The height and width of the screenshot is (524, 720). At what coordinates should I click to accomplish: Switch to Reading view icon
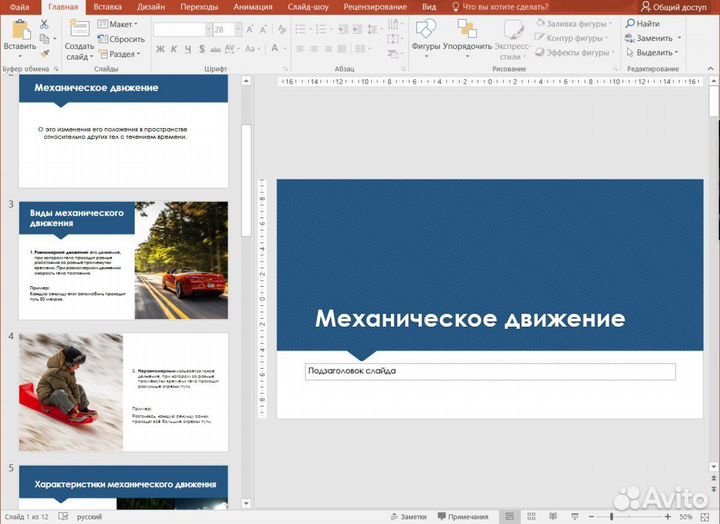coord(553,517)
